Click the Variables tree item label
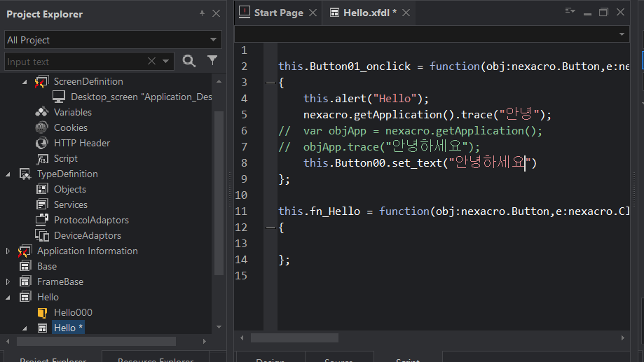The height and width of the screenshot is (362, 644). tap(73, 112)
